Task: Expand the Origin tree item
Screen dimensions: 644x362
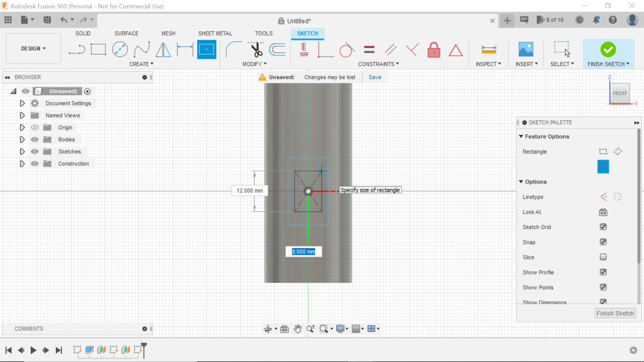Action: point(22,127)
